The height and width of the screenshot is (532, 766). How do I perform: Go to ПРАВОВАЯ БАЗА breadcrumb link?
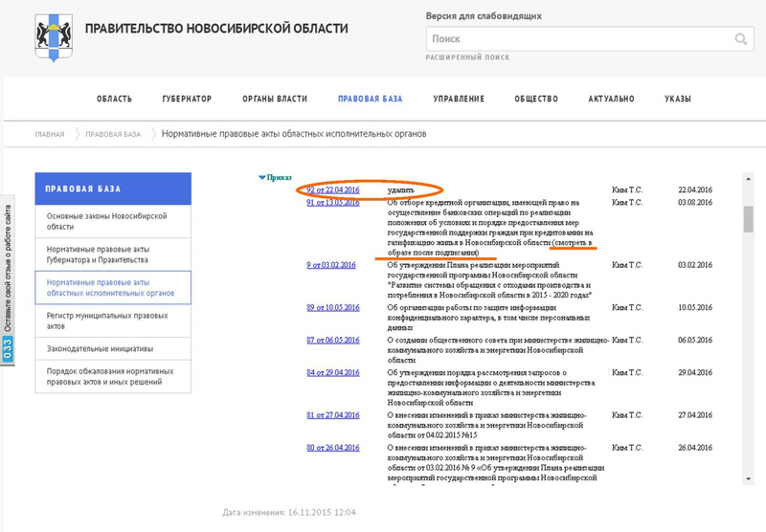point(113,134)
